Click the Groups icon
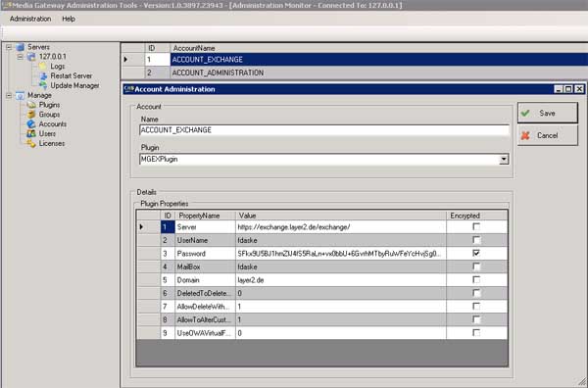The height and width of the screenshot is (388, 588). coord(31,115)
